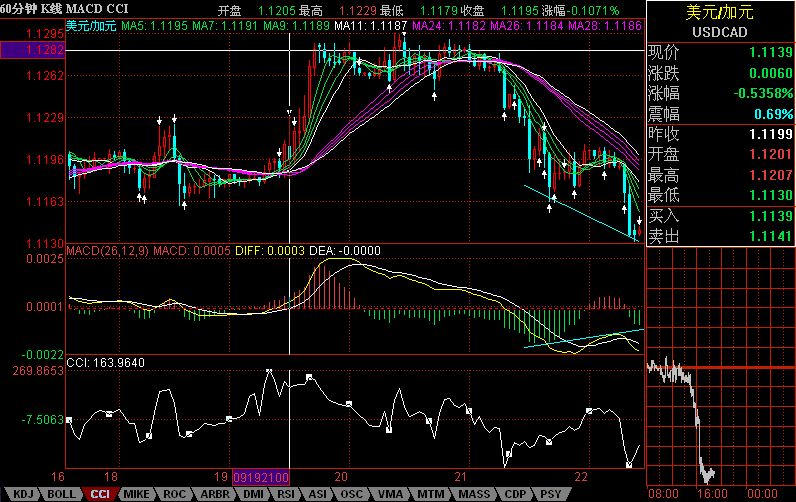This screenshot has height=502, width=796.
Task: Click the date 21 on time axis
Action: pyautogui.click(x=460, y=477)
